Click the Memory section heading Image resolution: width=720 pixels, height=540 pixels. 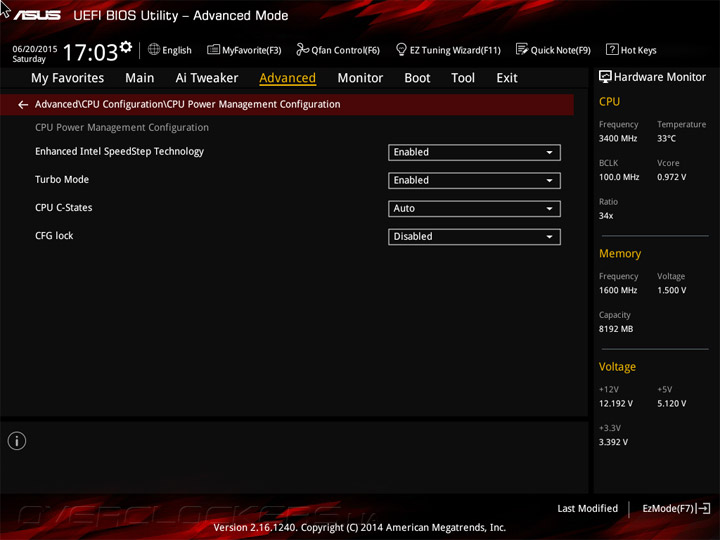(620, 253)
